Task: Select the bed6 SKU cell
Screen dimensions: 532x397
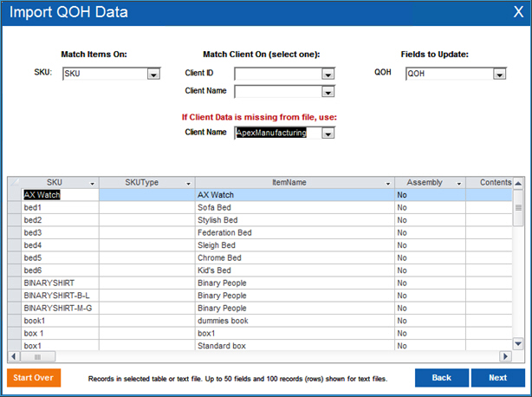Action: tap(60, 270)
